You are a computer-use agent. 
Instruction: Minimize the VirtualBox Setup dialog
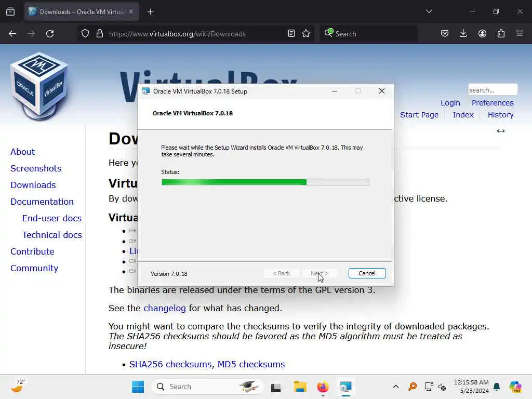pyautogui.click(x=335, y=91)
